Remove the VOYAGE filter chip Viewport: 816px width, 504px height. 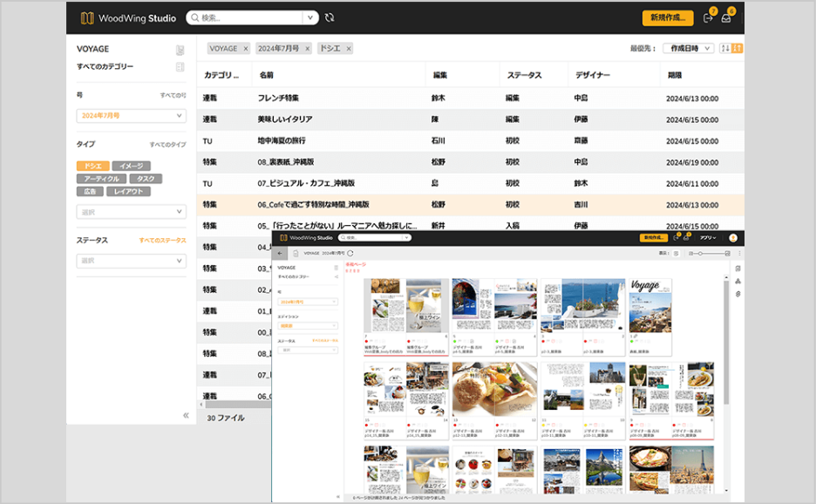point(245,49)
